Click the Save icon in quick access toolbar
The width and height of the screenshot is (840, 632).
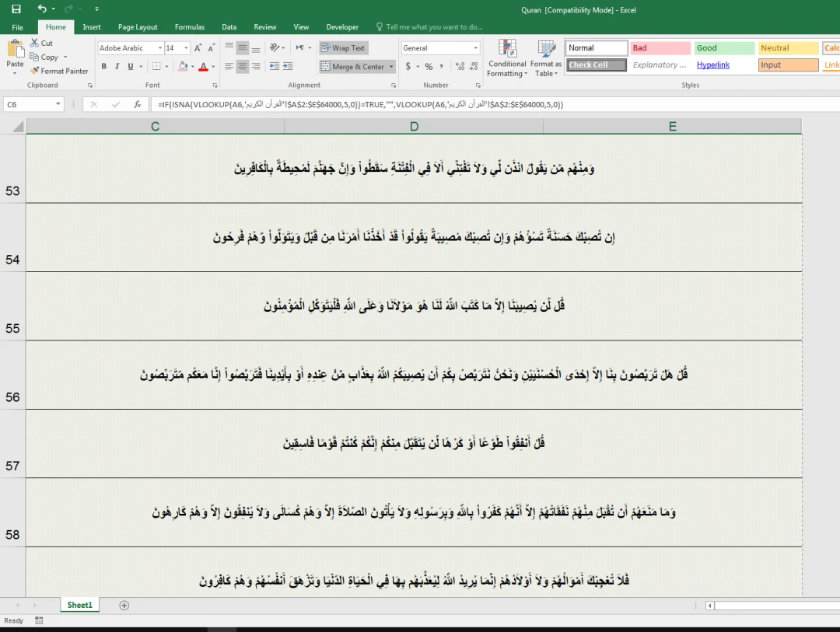click(17, 9)
